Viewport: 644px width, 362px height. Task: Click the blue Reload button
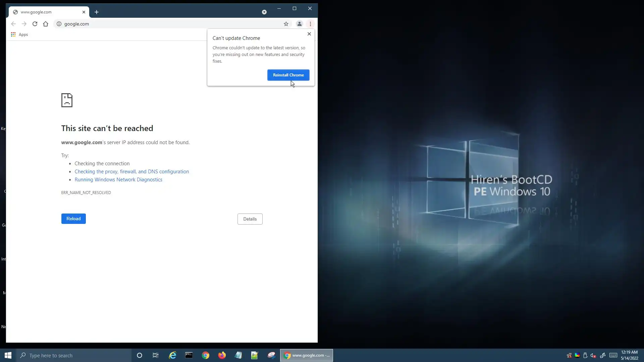73,219
